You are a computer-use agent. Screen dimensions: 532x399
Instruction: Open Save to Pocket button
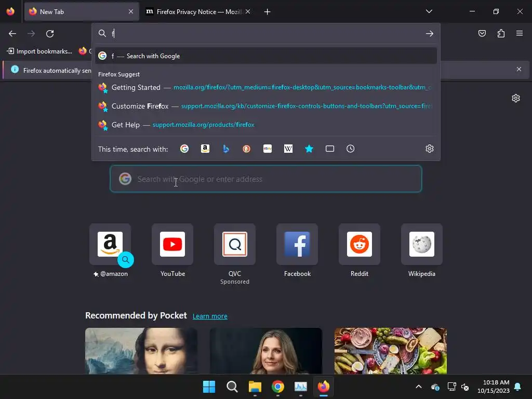[482, 33]
